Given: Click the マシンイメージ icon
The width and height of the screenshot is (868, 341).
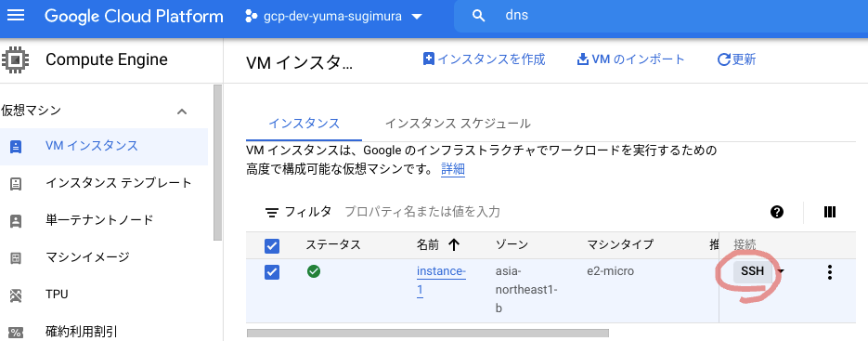Looking at the screenshot, I should tap(16, 258).
